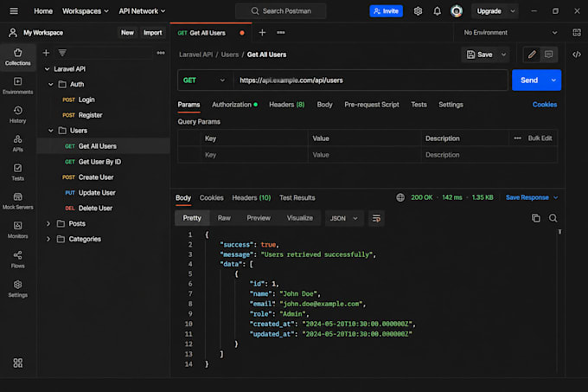Click the Import button
588x392 pixels.
click(x=153, y=33)
